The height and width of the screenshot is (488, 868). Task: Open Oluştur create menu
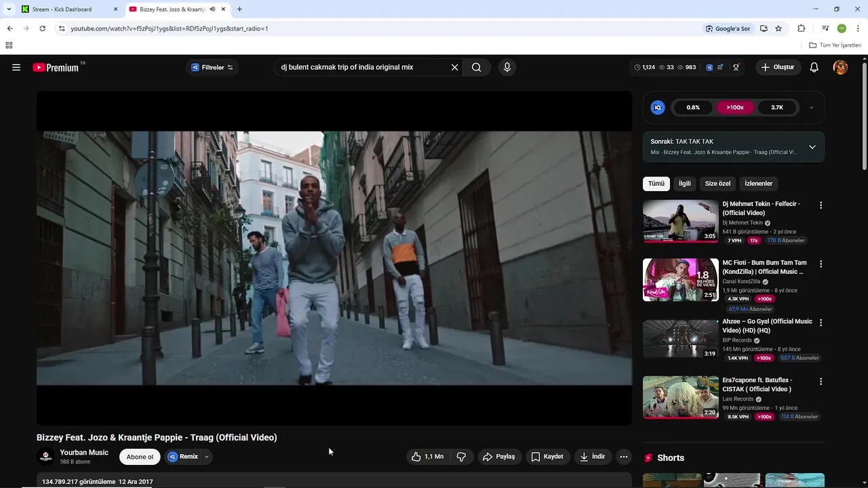coord(778,67)
